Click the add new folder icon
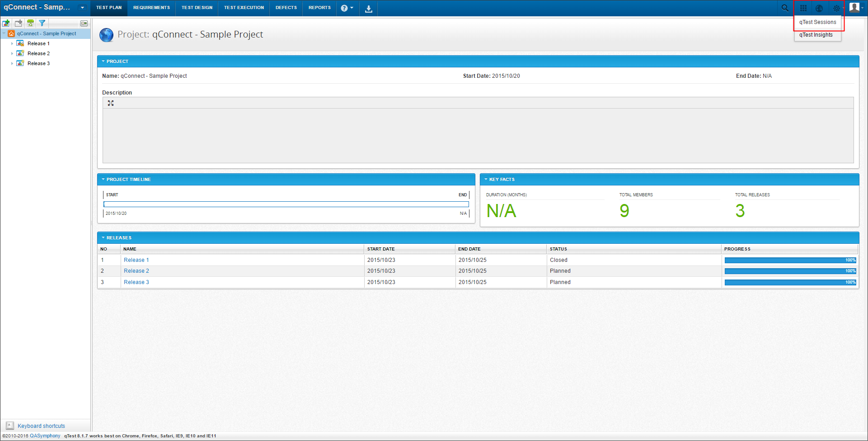This screenshot has width=868, height=441. coord(19,23)
